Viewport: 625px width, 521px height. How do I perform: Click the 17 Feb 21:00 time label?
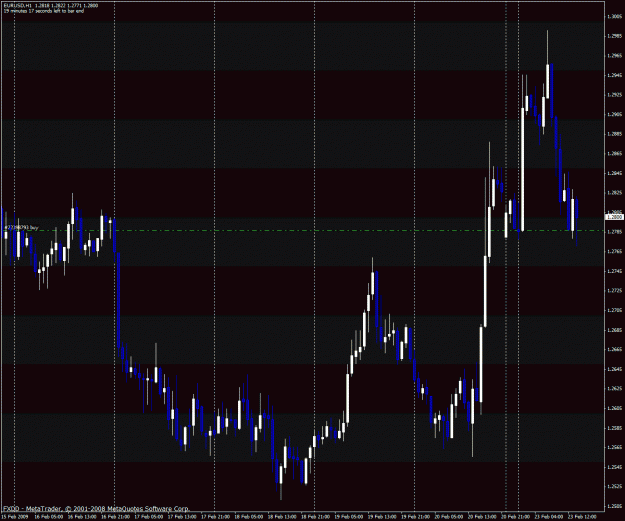pyautogui.click(x=215, y=517)
